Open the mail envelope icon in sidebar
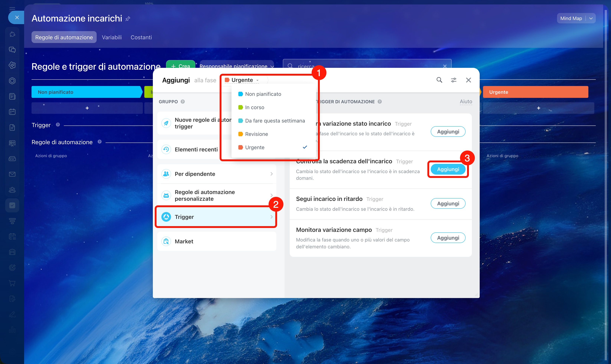 [x=12, y=174]
